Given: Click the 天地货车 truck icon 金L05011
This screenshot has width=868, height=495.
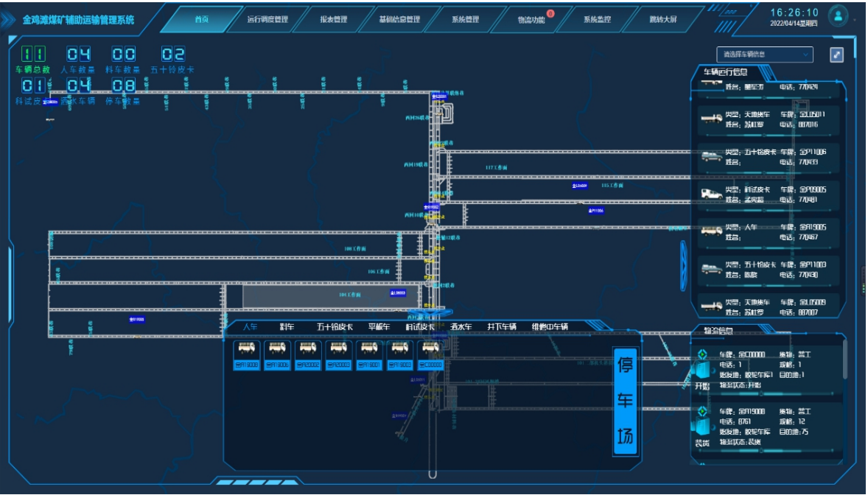Looking at the screenshot, I should tap(711, 118).
